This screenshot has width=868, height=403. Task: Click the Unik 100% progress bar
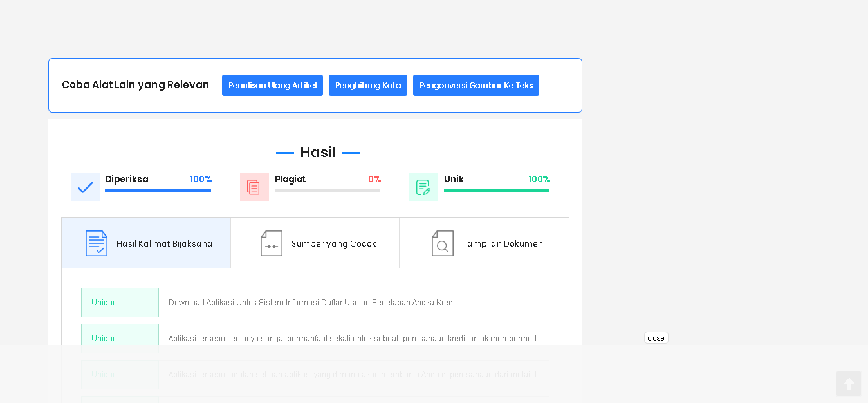tap(496, 191)
